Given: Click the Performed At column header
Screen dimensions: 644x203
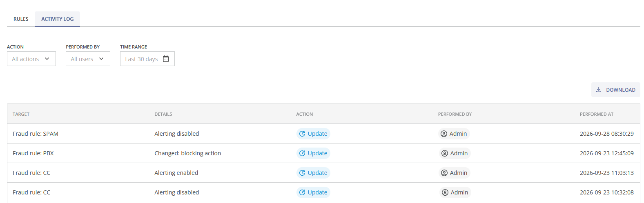Looking at the screenshot, I should [597, 114].
